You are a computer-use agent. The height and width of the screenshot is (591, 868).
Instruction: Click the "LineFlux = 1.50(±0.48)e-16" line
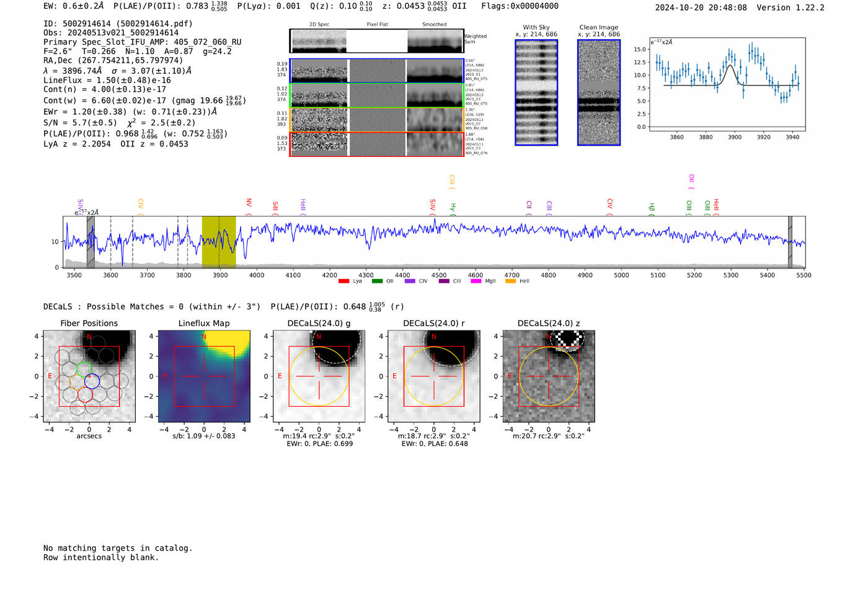107,80
